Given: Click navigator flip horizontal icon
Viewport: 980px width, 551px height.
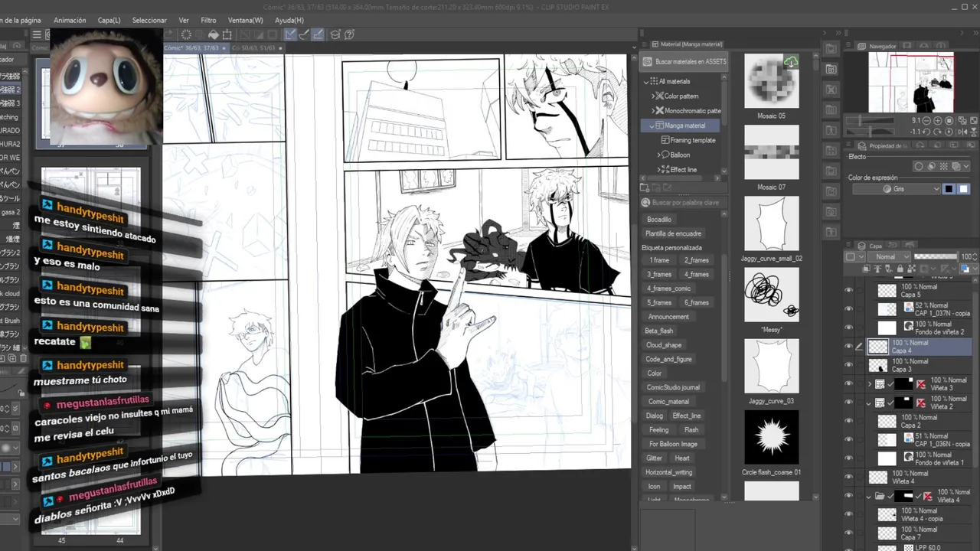Looking at the screenshot, I should click(962, 132).
